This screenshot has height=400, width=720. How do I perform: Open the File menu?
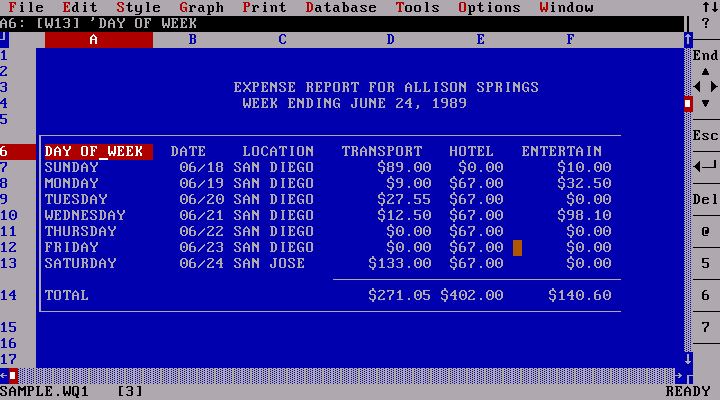[25, 8]
